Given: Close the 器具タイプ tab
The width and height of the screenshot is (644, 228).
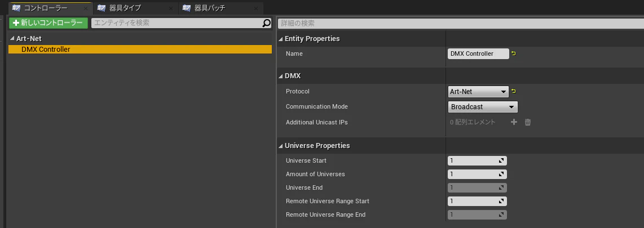Looking at the screenshot, I should click(171, 8).
